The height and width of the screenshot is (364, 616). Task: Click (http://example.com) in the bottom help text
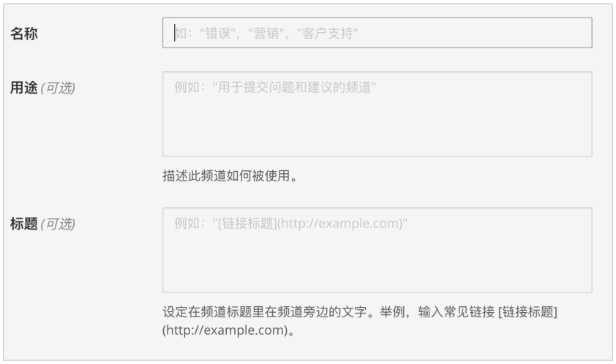[225, 330]
